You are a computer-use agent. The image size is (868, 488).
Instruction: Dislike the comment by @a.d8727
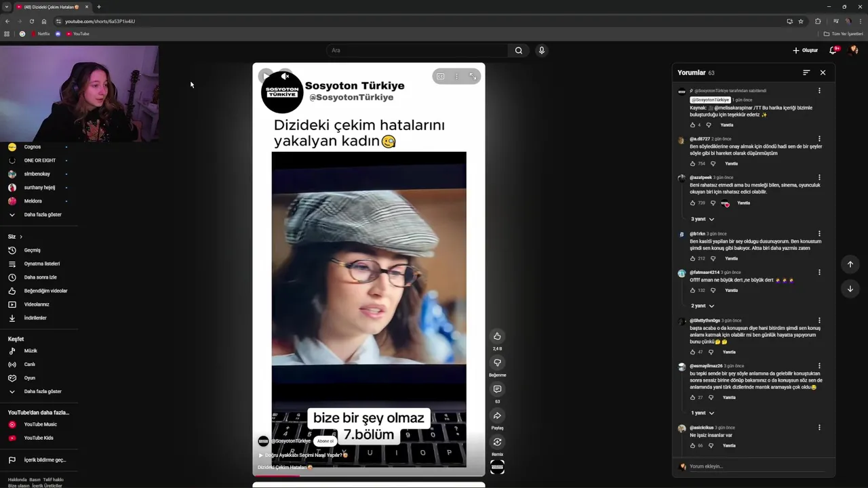pos(713,164)
